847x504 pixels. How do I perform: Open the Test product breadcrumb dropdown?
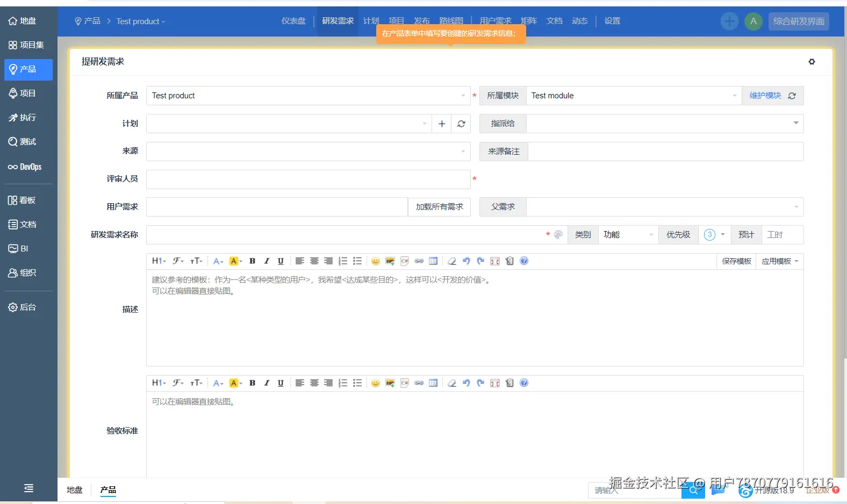141,21
